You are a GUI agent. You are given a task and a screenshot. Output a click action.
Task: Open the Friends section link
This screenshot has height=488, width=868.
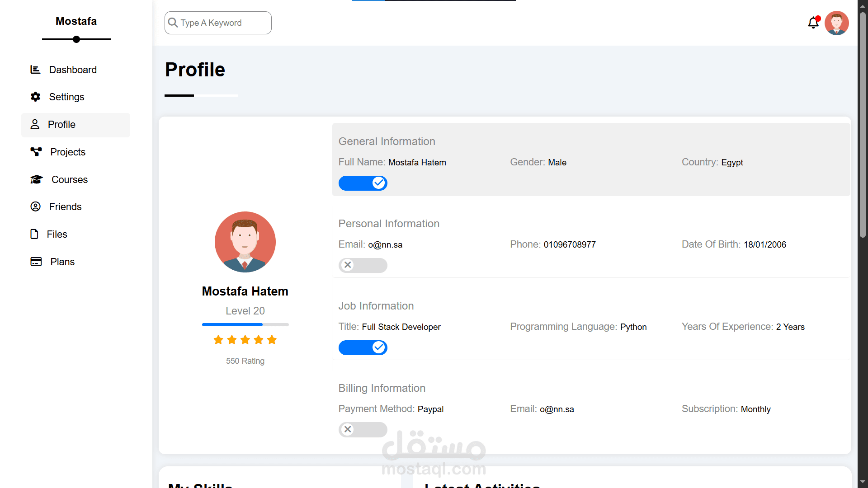[65, 206]
